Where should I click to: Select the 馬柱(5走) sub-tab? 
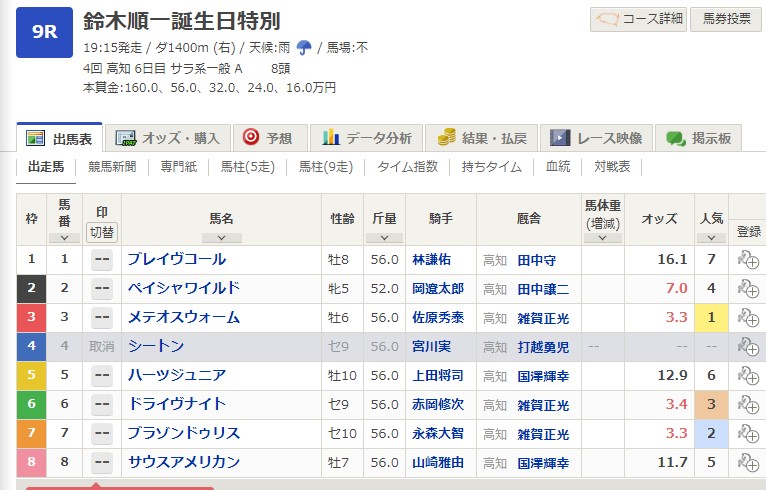click(x=248, y=167)
